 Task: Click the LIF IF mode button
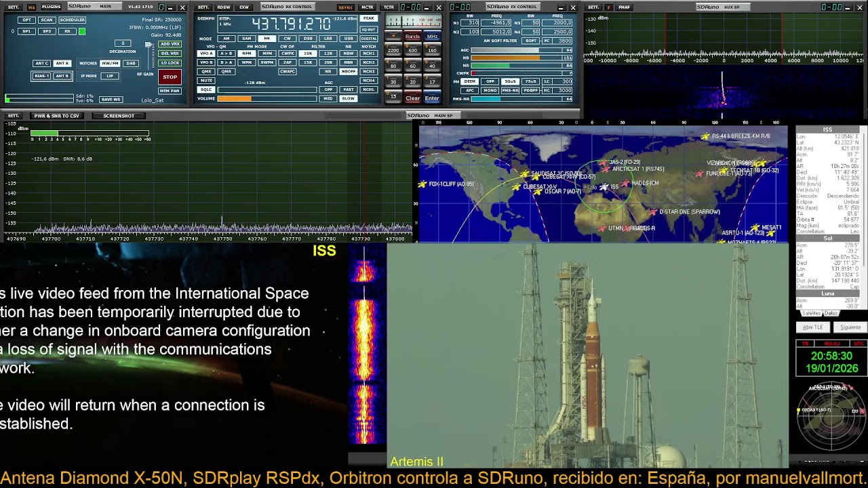pos(110,76)
